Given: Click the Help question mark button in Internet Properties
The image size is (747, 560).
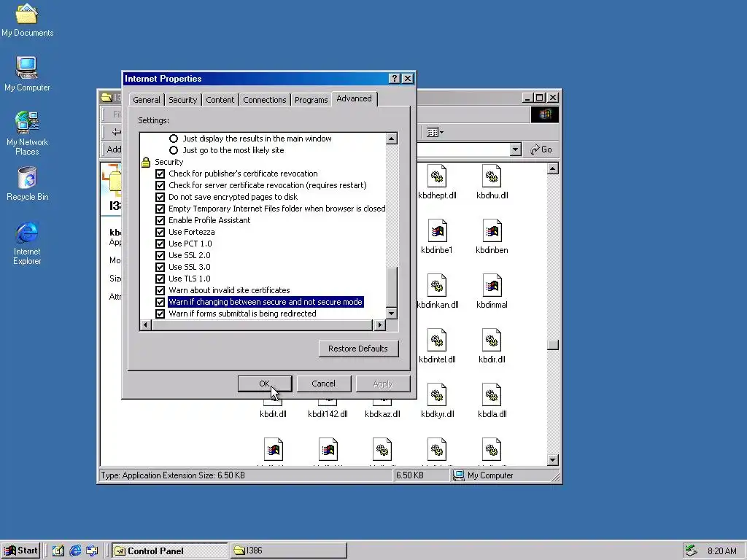Looking at the screenshot, I should click(x=394, y=79).
